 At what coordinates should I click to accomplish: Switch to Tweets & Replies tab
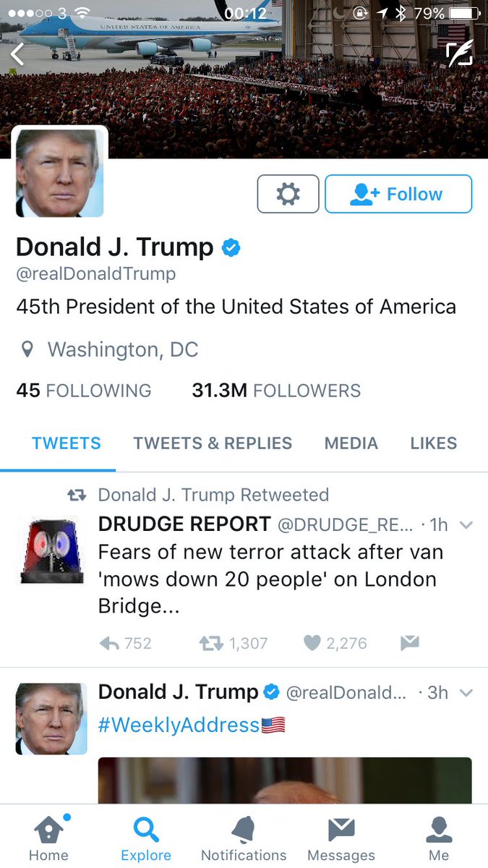(213, 443)
